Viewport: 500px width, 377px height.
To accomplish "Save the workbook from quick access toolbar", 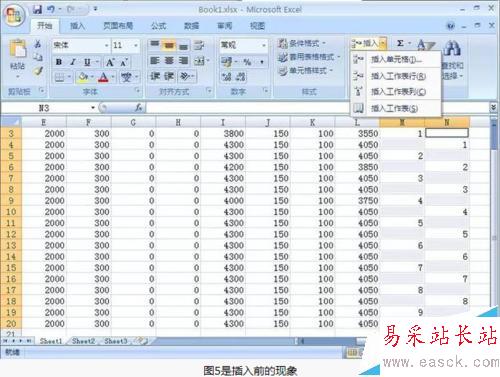I will (x=37, y=10).
